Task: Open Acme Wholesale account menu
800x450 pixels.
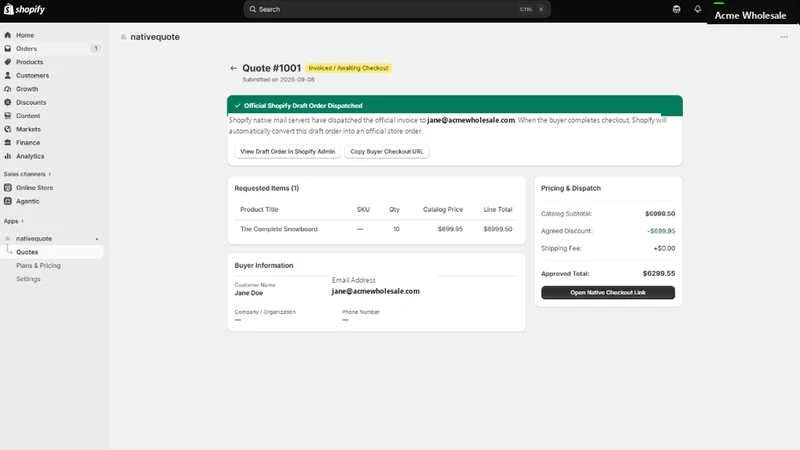Action: pos(750,15)
